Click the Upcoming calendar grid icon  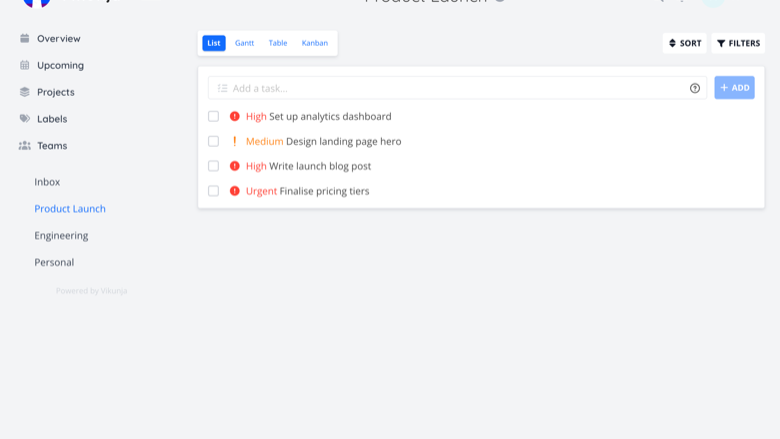(24, 65)
